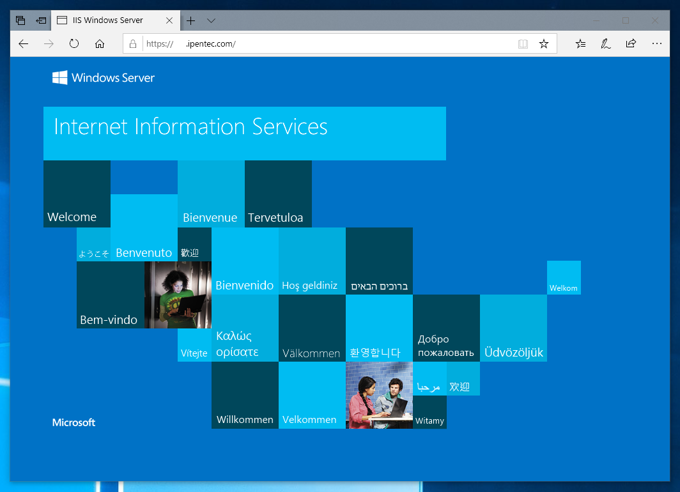
Task: Add page to favorites with star icon
Action: [544, 44]
